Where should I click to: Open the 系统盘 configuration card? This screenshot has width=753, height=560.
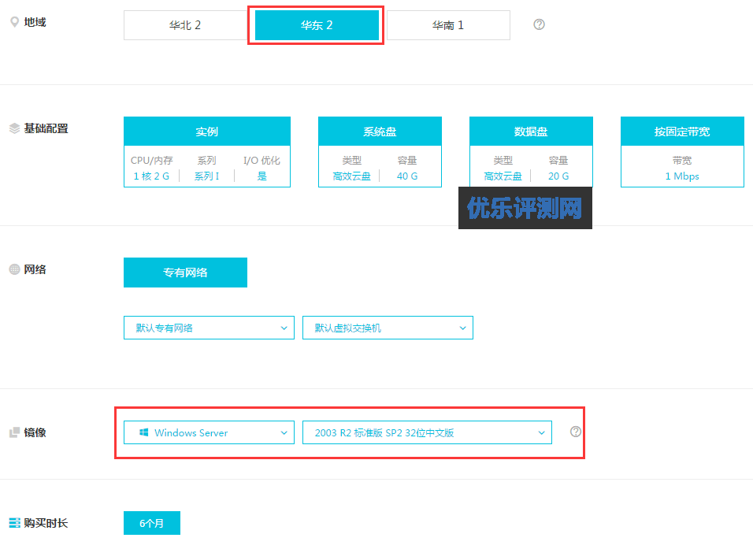click(380, 152)
